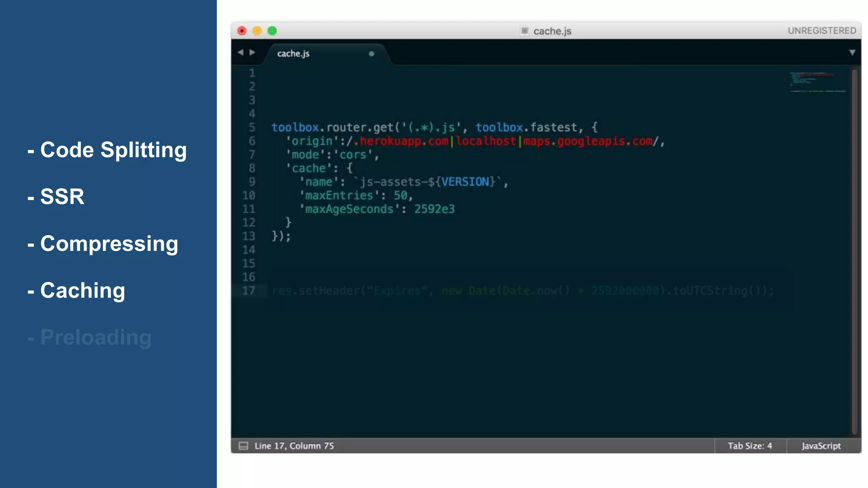Click line number 17 in the gutter
868x488 pixels.
point(249,291)
